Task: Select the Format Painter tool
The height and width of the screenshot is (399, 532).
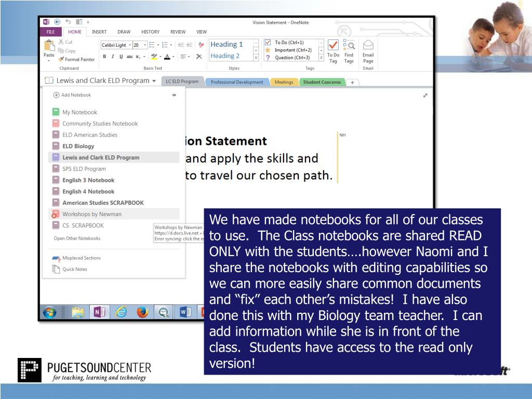Action: coord(76,59)
